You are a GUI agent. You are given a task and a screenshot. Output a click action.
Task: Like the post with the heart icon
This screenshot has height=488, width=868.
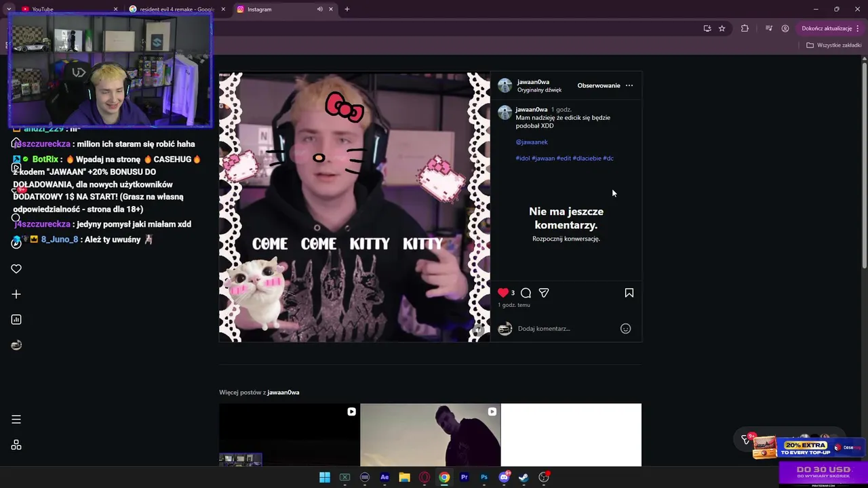(x=503, y=293)
